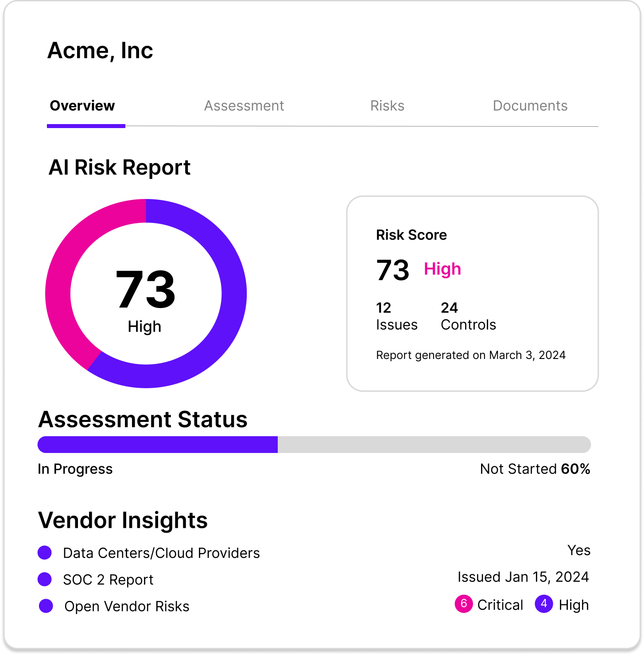Viewport: 644px width, 655px height.
Task: Open the Assessment tab
Action: pyautogui.click(x=244, y=106)
